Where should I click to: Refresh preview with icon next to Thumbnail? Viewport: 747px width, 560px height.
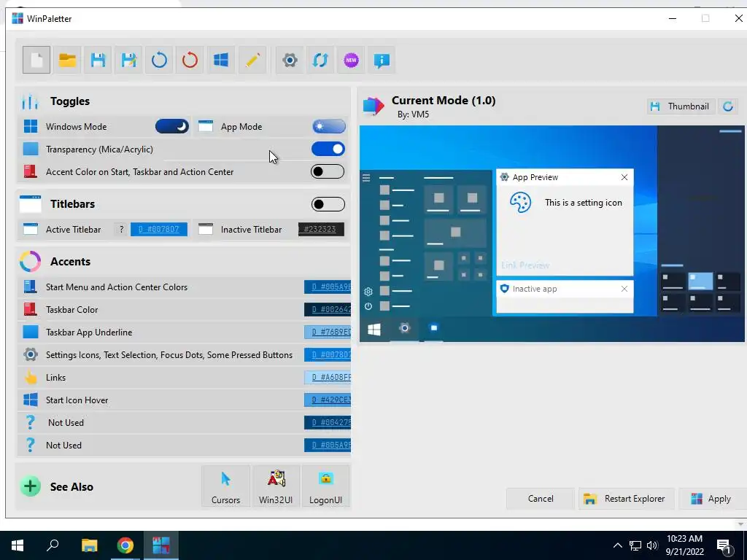tap(728, 106)
